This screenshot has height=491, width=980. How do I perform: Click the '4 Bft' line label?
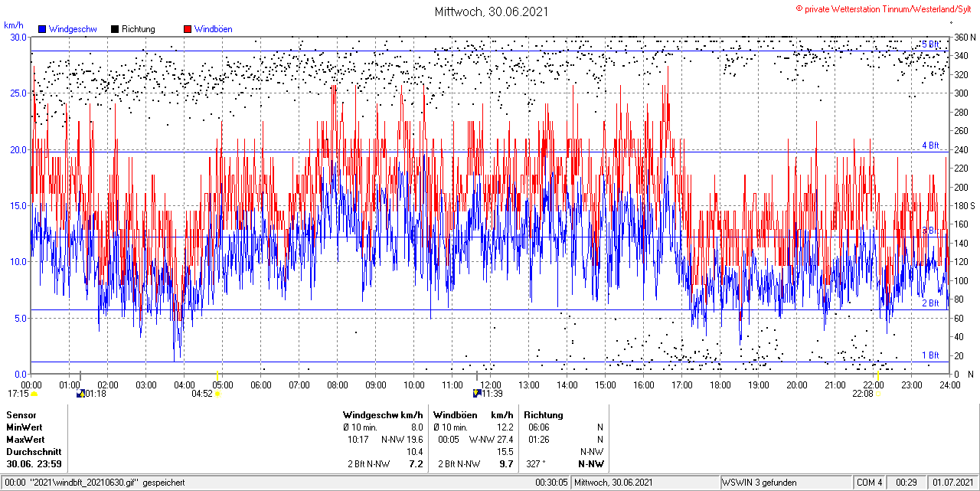[930, 145]
